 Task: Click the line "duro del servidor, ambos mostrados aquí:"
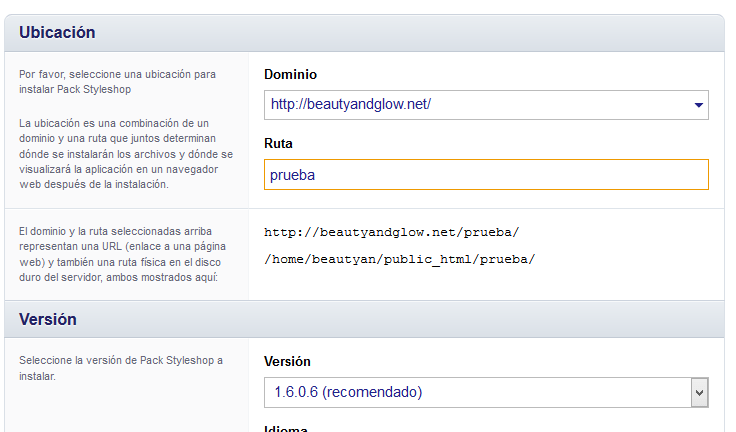tap(118, 277)
